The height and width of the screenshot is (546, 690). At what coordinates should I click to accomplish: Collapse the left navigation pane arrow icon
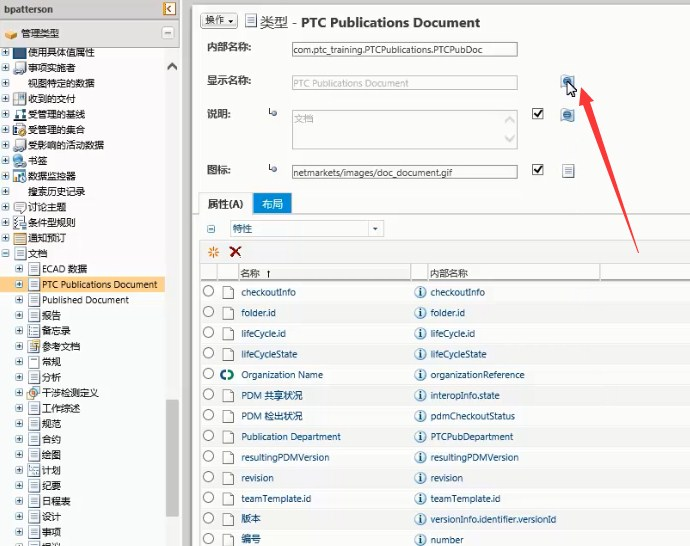pyautogui.click(x=169, y=8)
